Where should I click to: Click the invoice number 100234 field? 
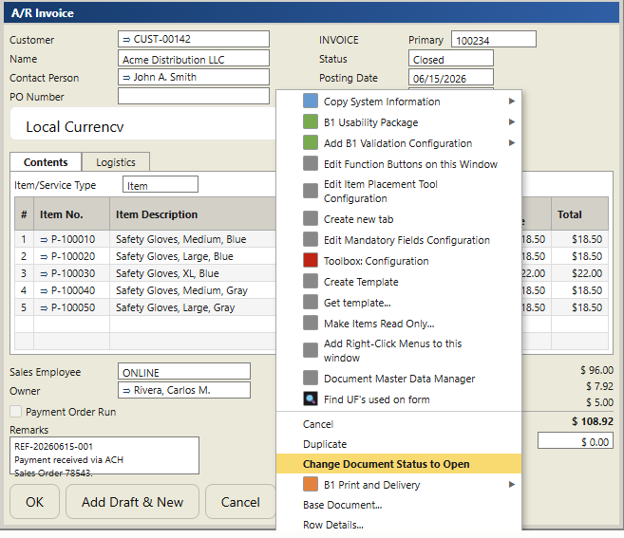tap(493, 39)
